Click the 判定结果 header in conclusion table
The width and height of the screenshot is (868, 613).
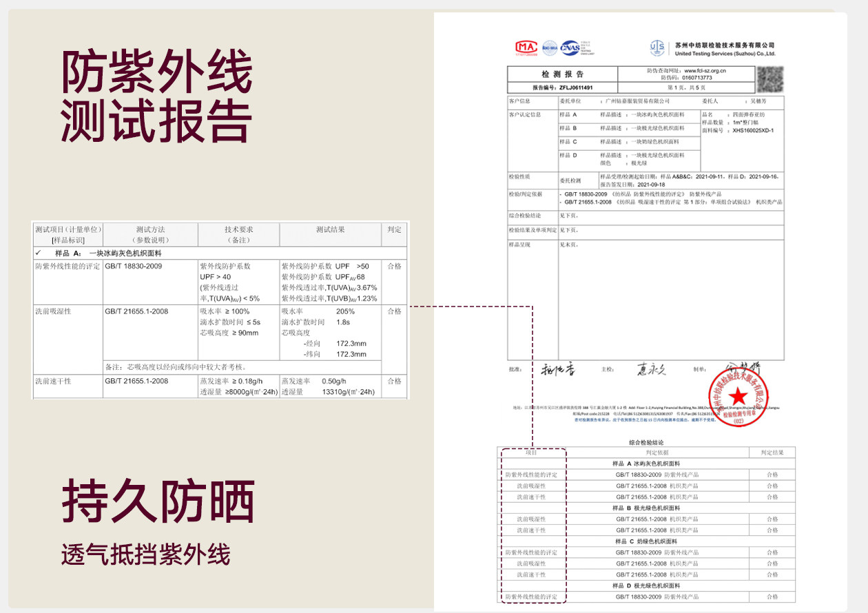[x=772, y=453]
